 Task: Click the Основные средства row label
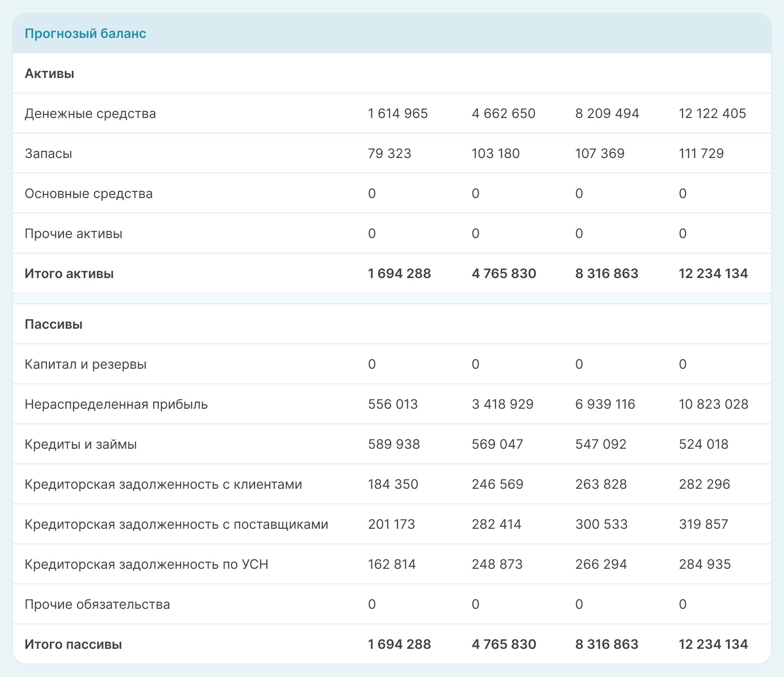pyautogui.click(x=89, y=194)
